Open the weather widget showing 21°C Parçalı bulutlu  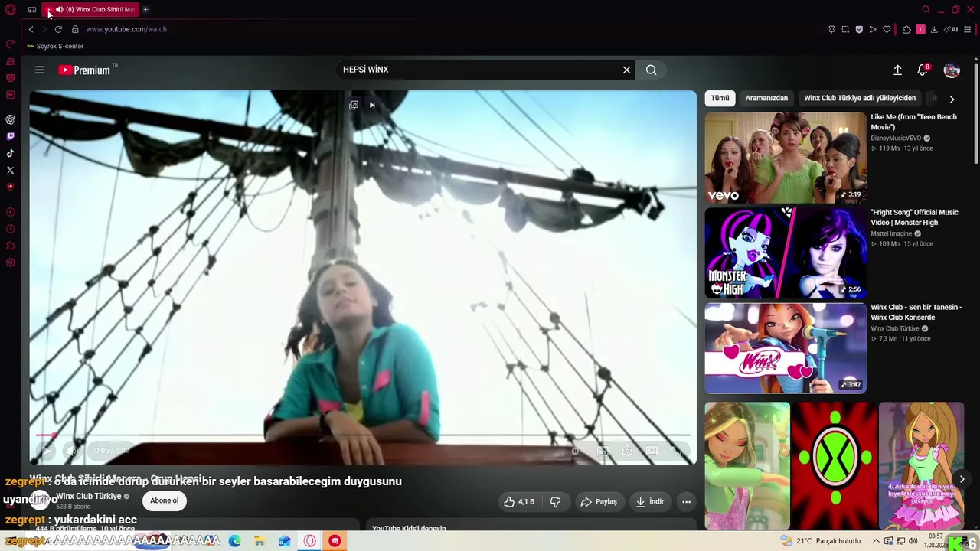click(821, 541)
